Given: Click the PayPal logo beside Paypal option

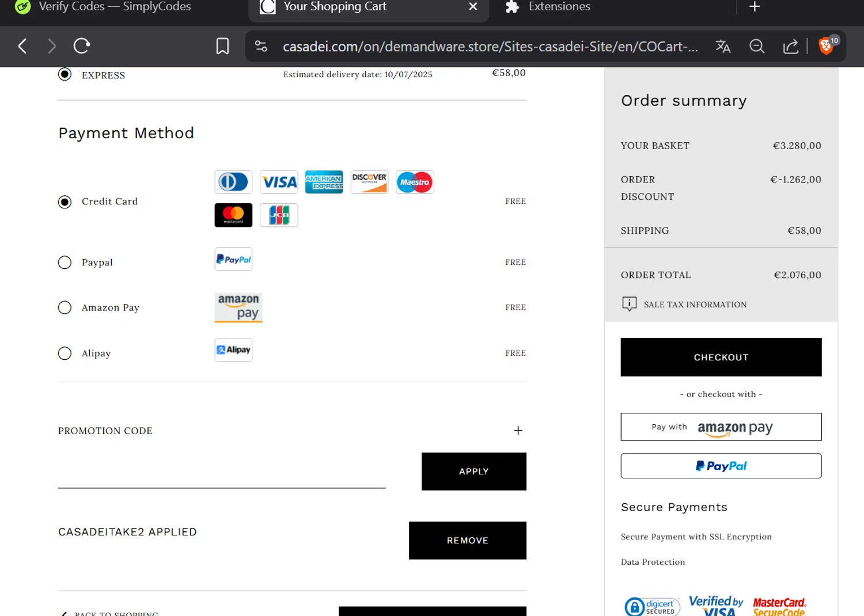Looking at the screenshot, I should [233, 259].
